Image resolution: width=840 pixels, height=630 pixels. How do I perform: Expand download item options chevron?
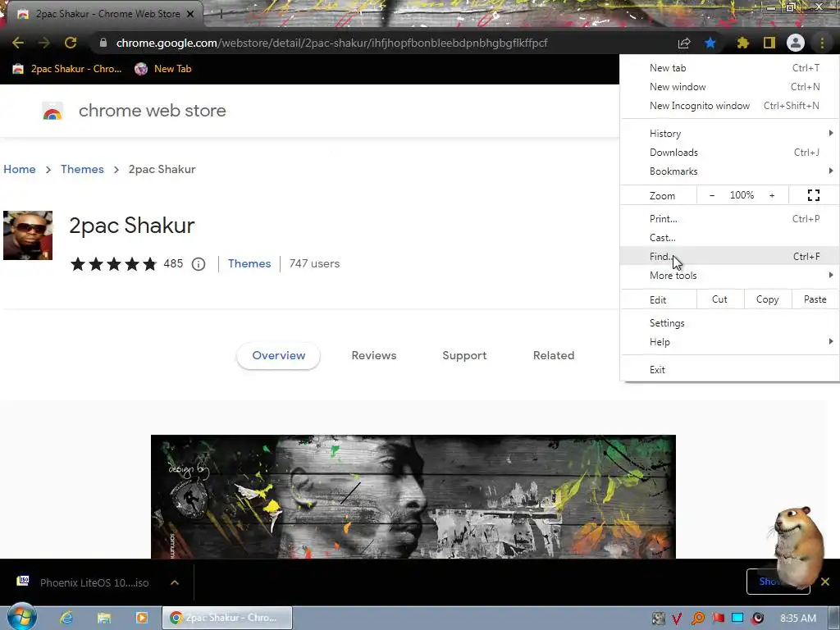(175, 582)
